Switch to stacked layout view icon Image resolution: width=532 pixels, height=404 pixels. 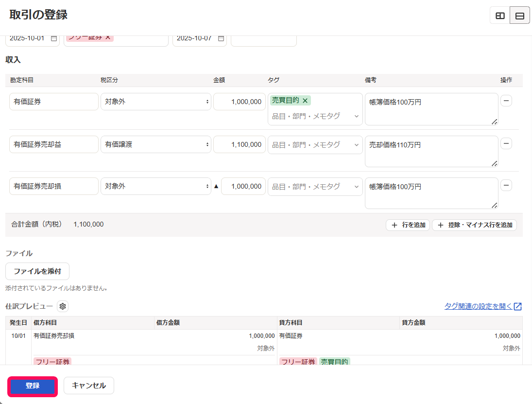pyautogui.click(x=519, y=16)
